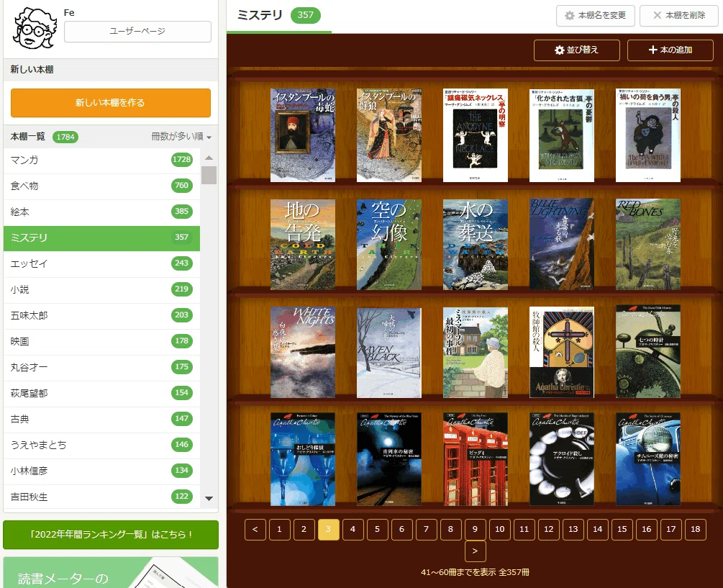The height and width of the screenshot is (588, 723).
Task: Open book チムニーズ館の秘密
Action: (x=648, y=459)
